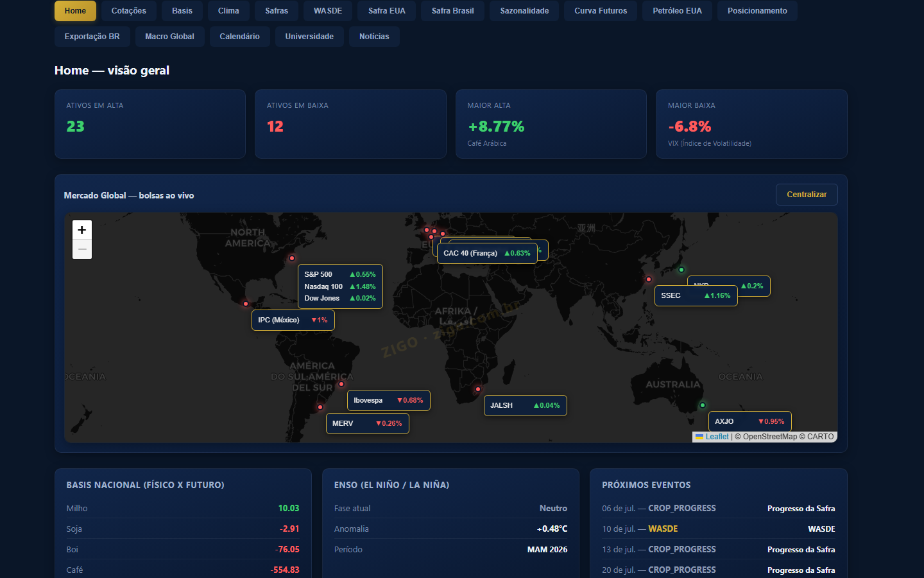Go to the Notícias tab

pyautogui.click(x=374, y=37)
